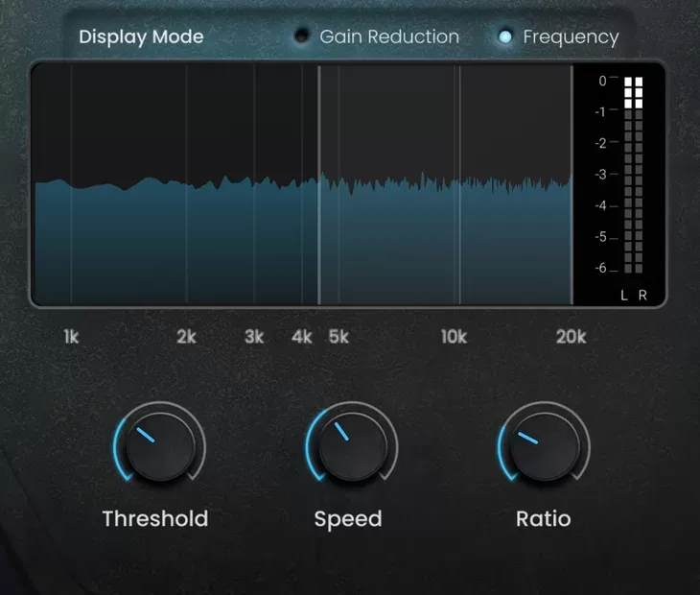The width and height of the screenshot is (700, 595).
Task: Click the Display Mode label
Action: click(141, 37)
